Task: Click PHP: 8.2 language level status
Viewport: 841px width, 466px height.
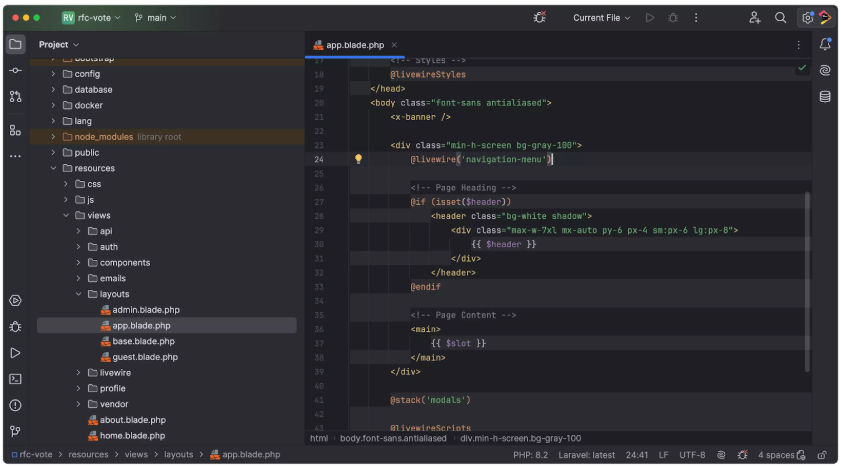Action: [x=530, y=455]
